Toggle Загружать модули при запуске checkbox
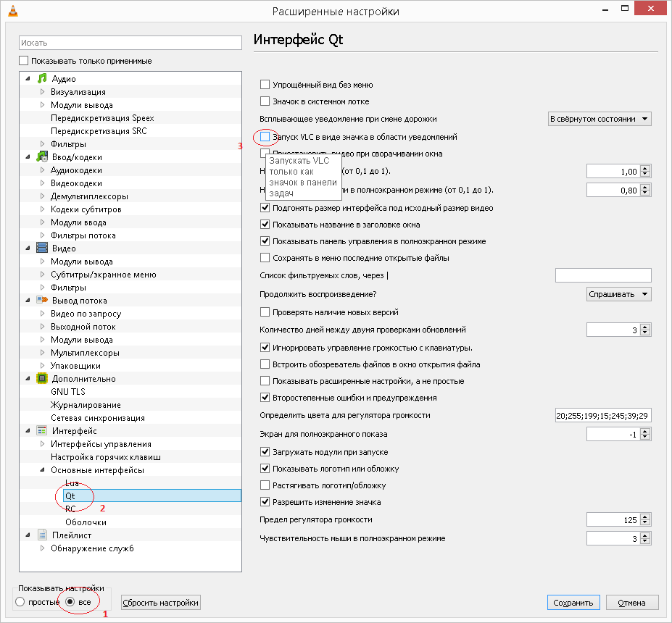 pyautogui.click(x=265, y=452)
